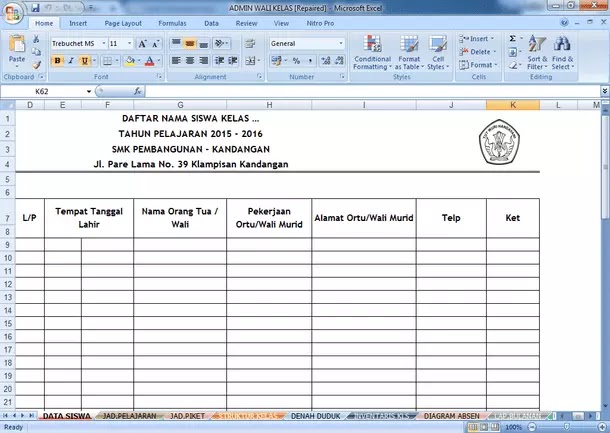Click Insert cells button
Viewport: 610px width, 433px height.
[477, 39]
